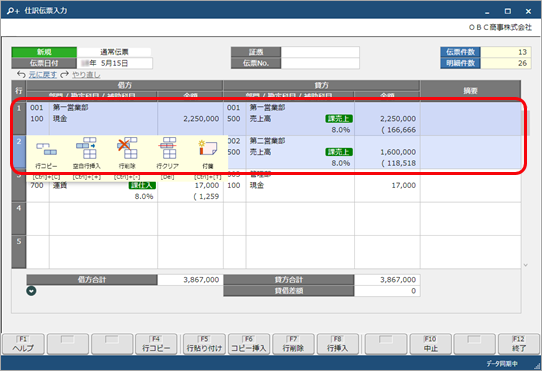Click the 現金 account in row 1 debit

[60, 119]
